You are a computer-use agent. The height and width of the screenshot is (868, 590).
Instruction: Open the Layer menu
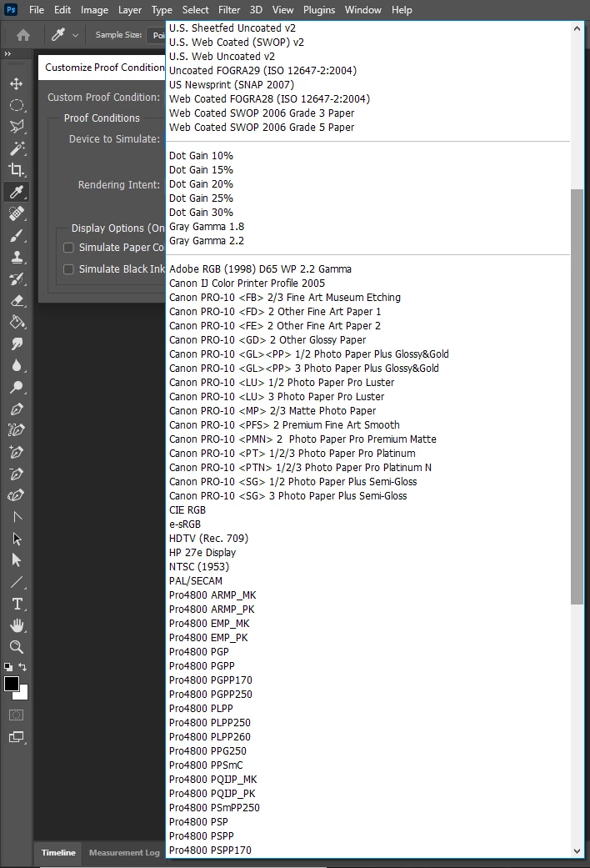click(x=130, y=10)
